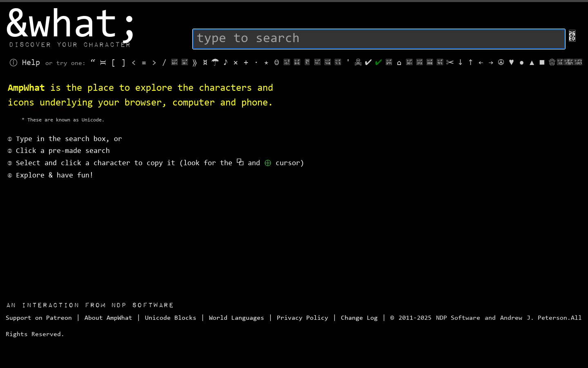The image size is (588, 368).
Task: Click the heart character sample
Action: click(511, 62)
